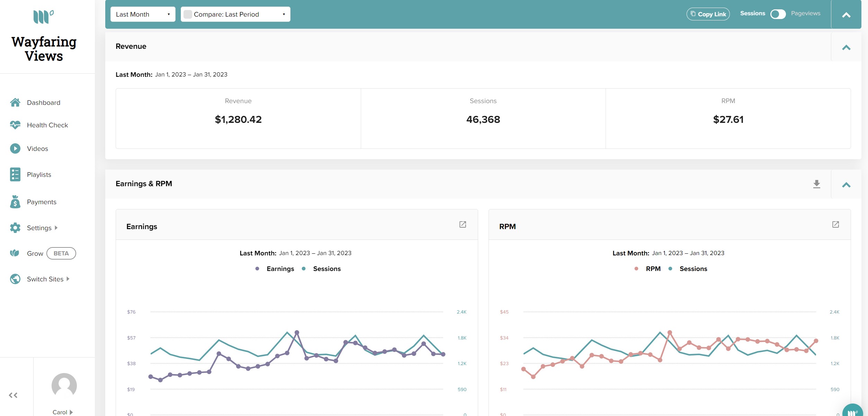The image size is (868, 416).
Task: Open Earnings chart in expanded view
Action: [x=463, y=225]
